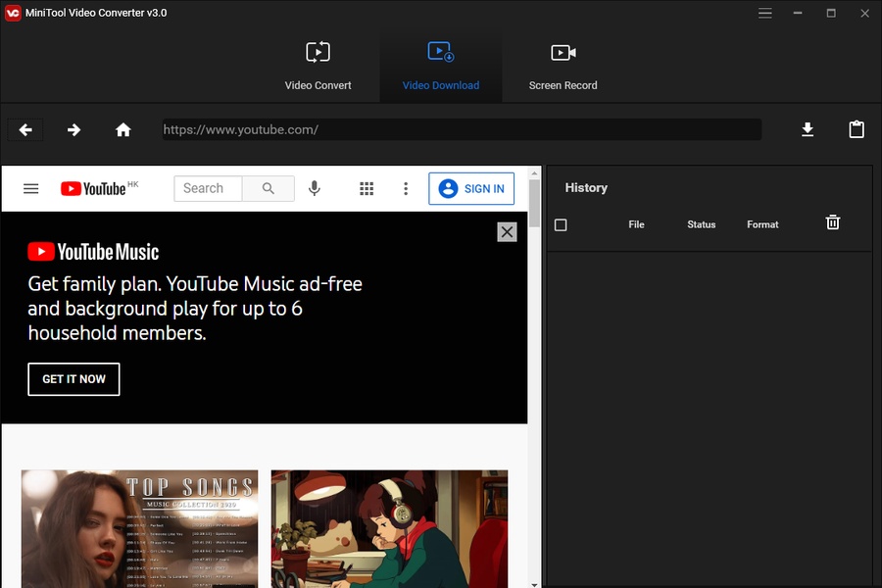Click the Format column header
Screen dimensions: 882x588
coord(762,224)
